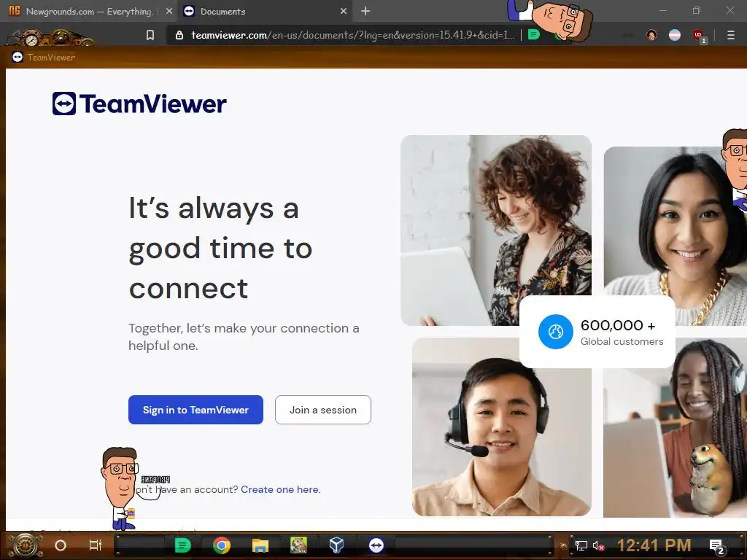This screenshot has width=747, height=560.
Task: Open the green chat app on taskbar
Action: click(x=182, y=545)
